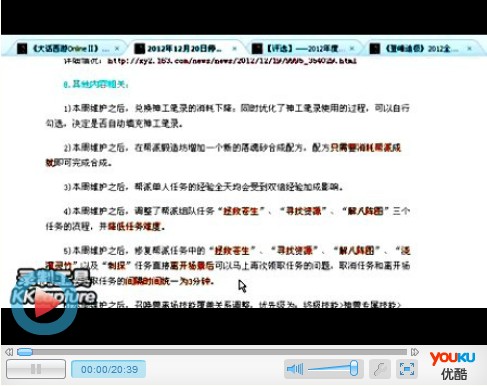Close the 2012年12月20日 tab
This screenshot has height=386, width=487.
click(234, 49)
